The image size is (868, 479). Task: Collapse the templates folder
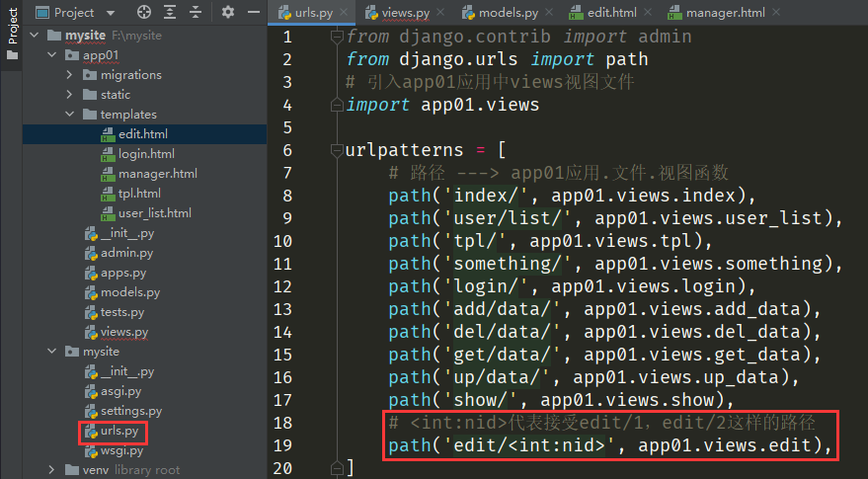[x=69, y=115]
